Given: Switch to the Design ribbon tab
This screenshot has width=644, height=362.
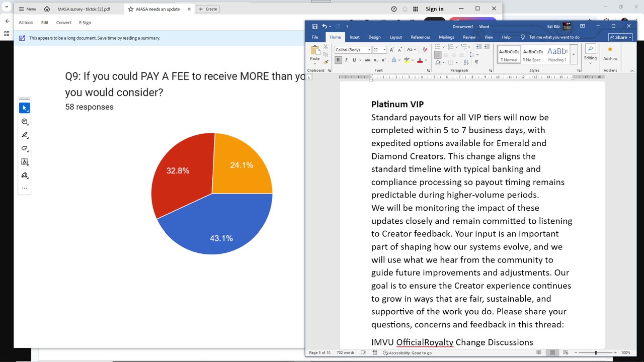Looking at the screenshot, I should click(x=374, y=37).
